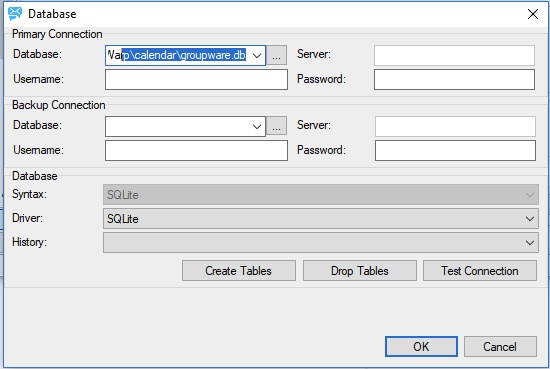
Task: Open the Driver SQLite dropdown
Action: (321, 219)
